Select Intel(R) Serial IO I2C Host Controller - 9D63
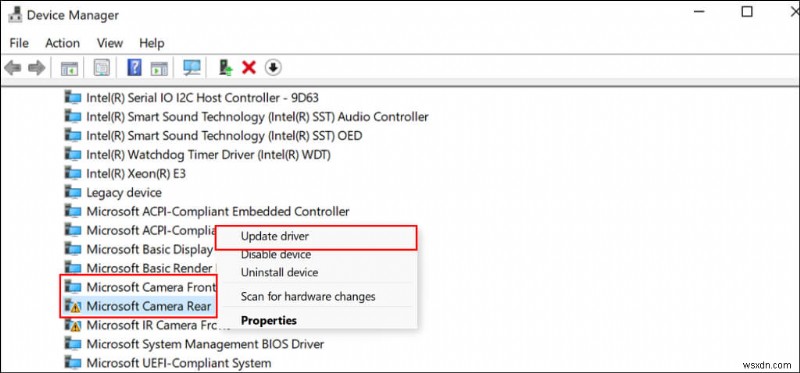Viewport: 800px width, 373px height. click(203, 97)
